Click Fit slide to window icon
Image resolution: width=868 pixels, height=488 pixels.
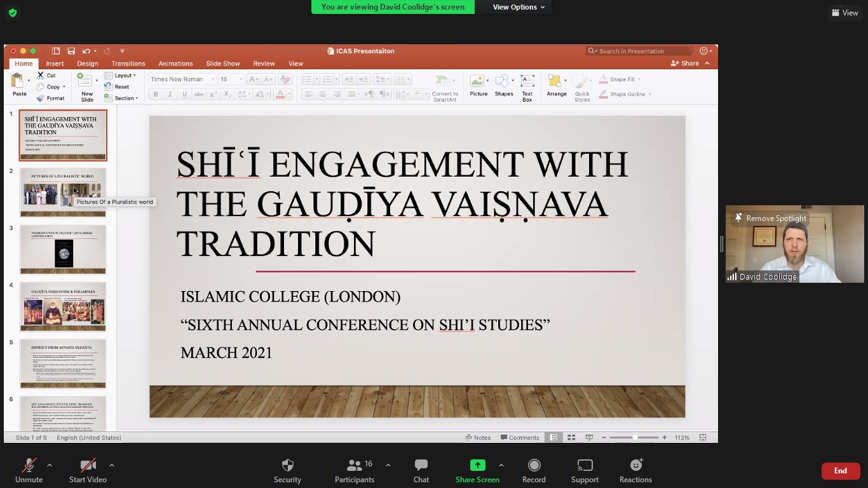pos(703,437)
